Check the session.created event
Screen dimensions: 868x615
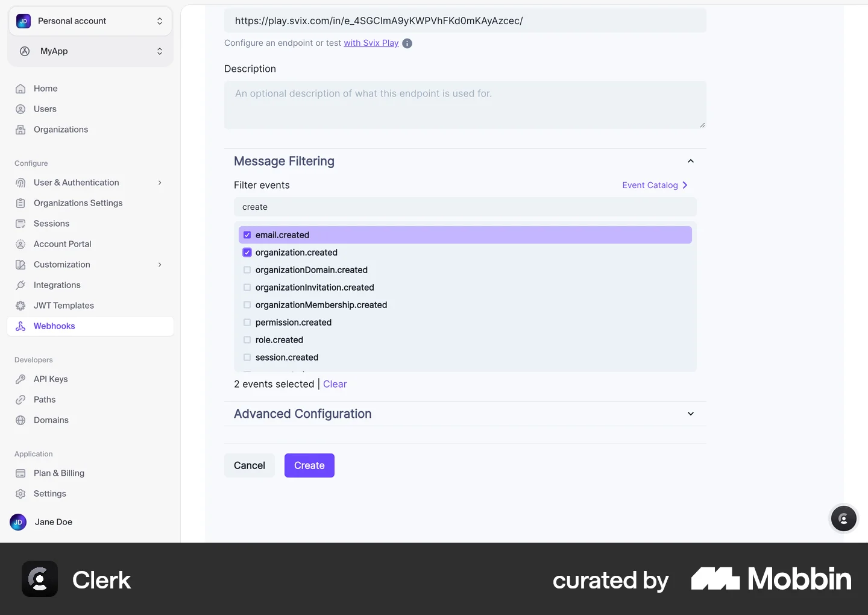click(x=247, y=358)
